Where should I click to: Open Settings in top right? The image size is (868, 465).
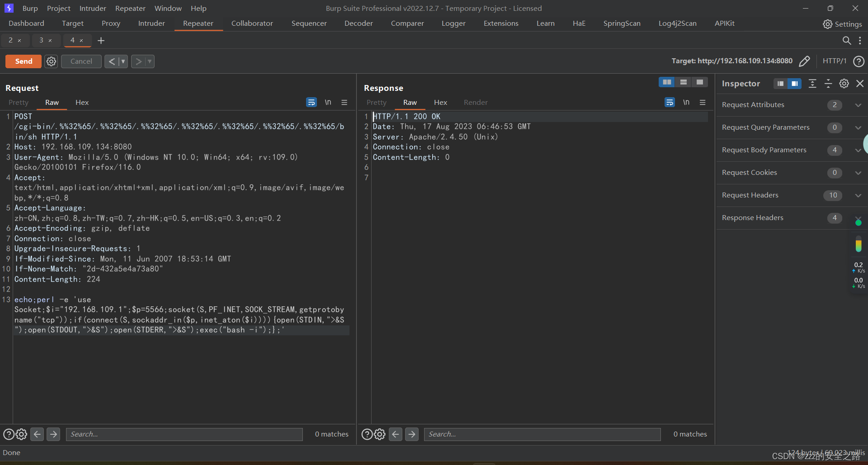coord(842,24)
